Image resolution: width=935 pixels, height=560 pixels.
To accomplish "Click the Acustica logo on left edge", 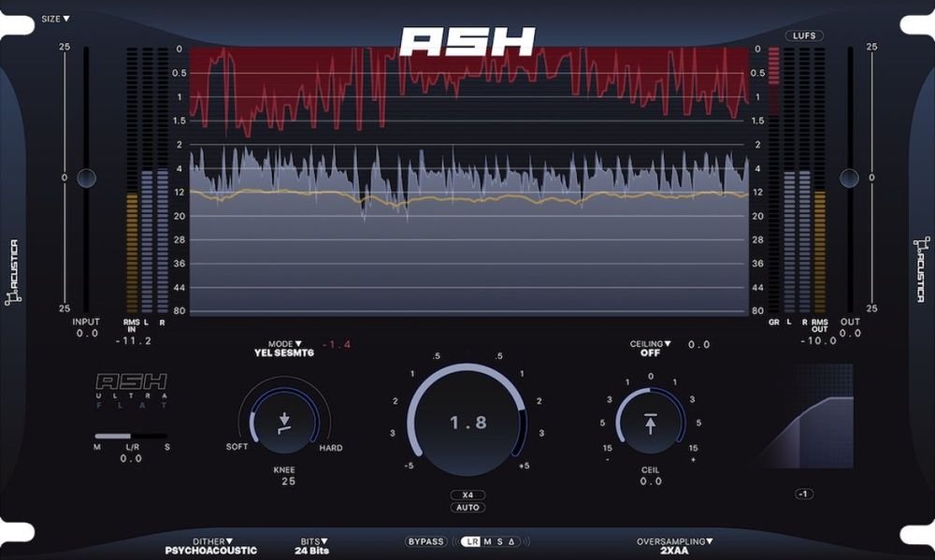I will pyautogui.click(x=12, y=273).
